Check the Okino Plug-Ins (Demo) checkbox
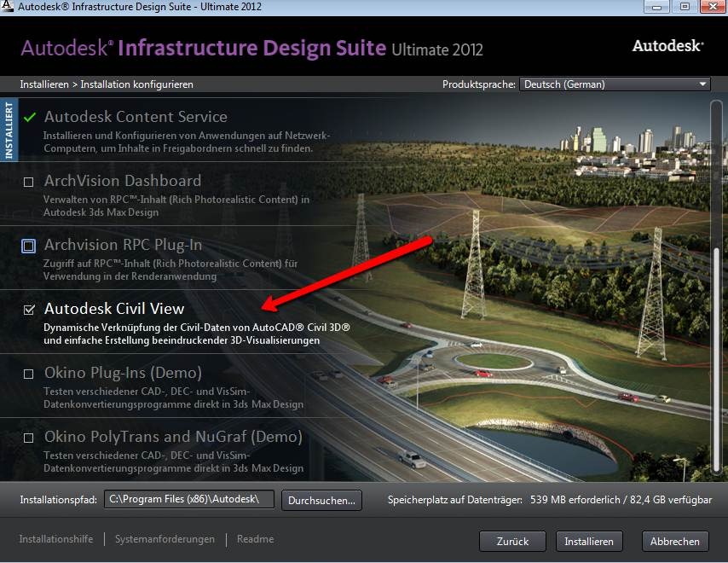Screen dimensions: 728x563 pos(29,374)
